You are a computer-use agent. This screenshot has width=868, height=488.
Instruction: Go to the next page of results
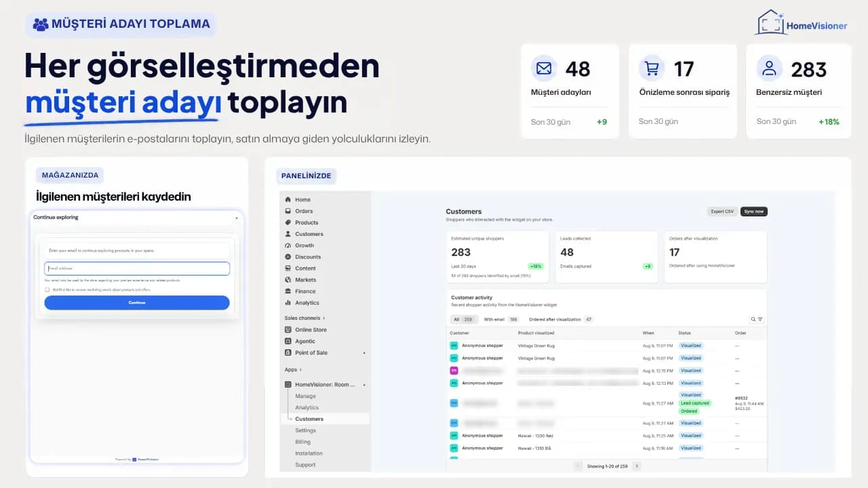(636, 466)
